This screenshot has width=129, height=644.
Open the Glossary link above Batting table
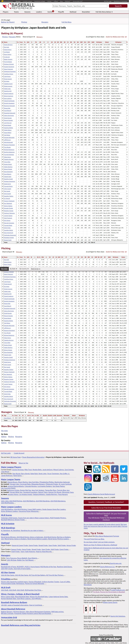pos(39,37)
